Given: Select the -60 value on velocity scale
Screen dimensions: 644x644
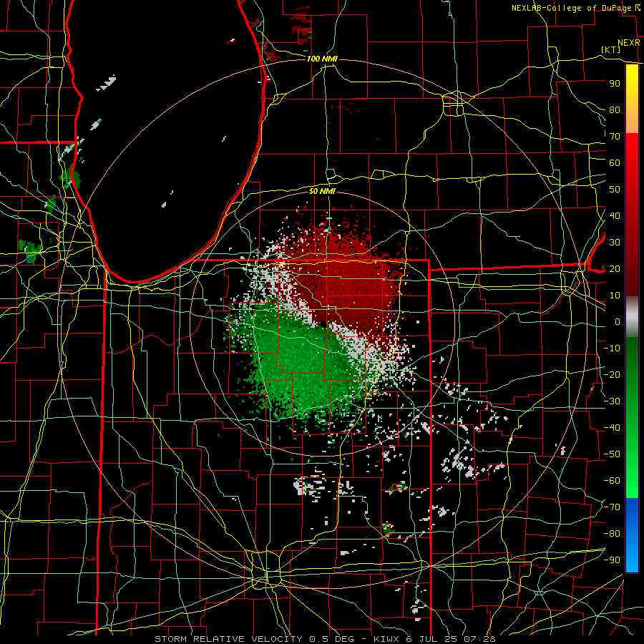Looking at the screenshot, I should point(612,481).
